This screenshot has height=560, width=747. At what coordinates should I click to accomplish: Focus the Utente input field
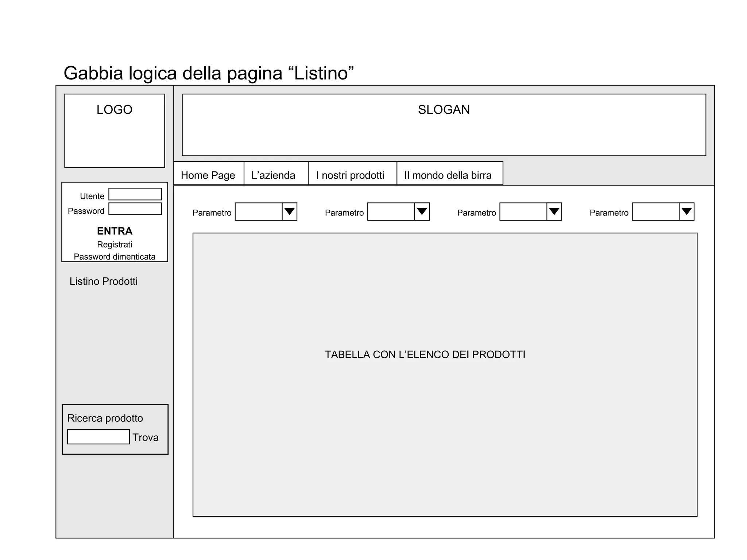pos(135,194)
